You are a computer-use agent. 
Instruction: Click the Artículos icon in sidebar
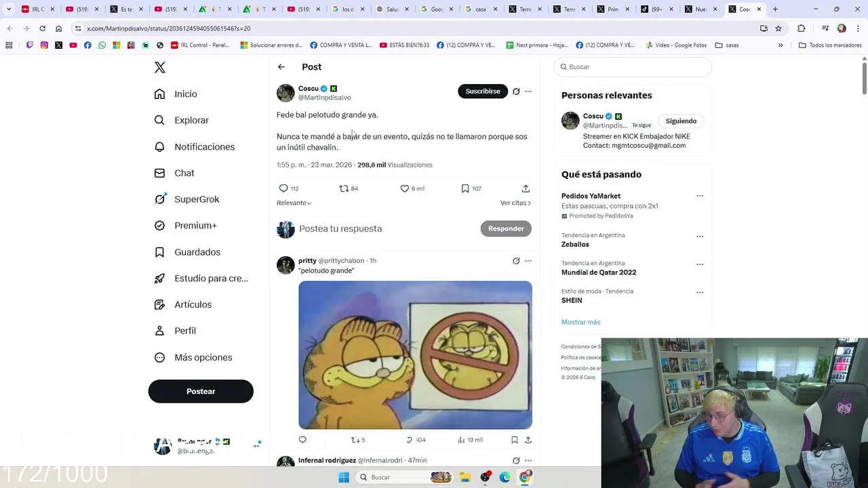coord(160,305)
